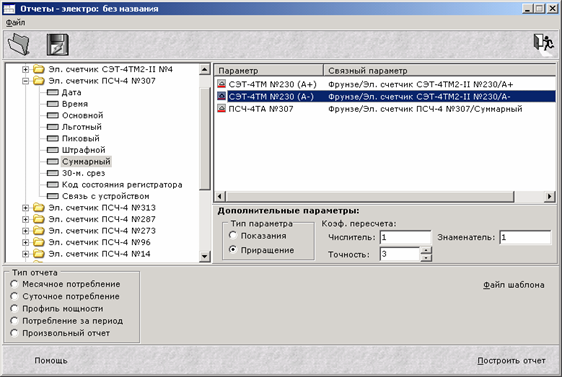Click the Суммарный parameter icon
The height and width of the screenshot is (377, 562).
click(53, 162)
